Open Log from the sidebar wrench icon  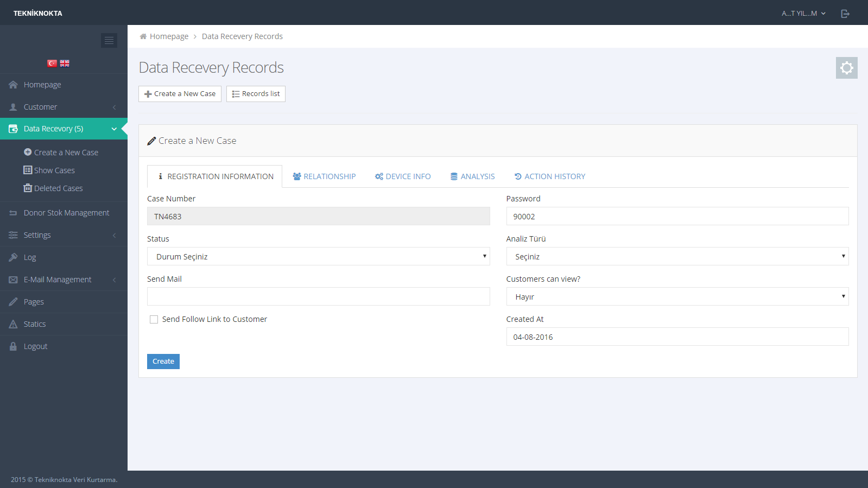14,257
